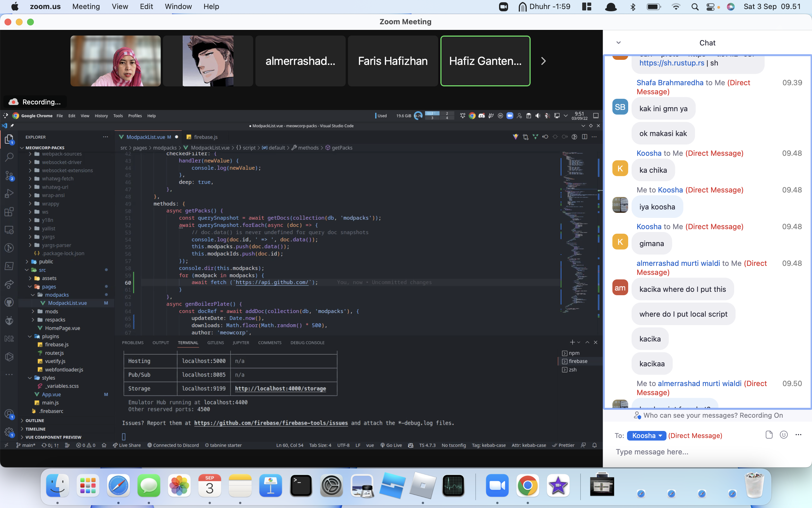Open Run and Debug in activity bar
The image size is (812, 508).
9,194
